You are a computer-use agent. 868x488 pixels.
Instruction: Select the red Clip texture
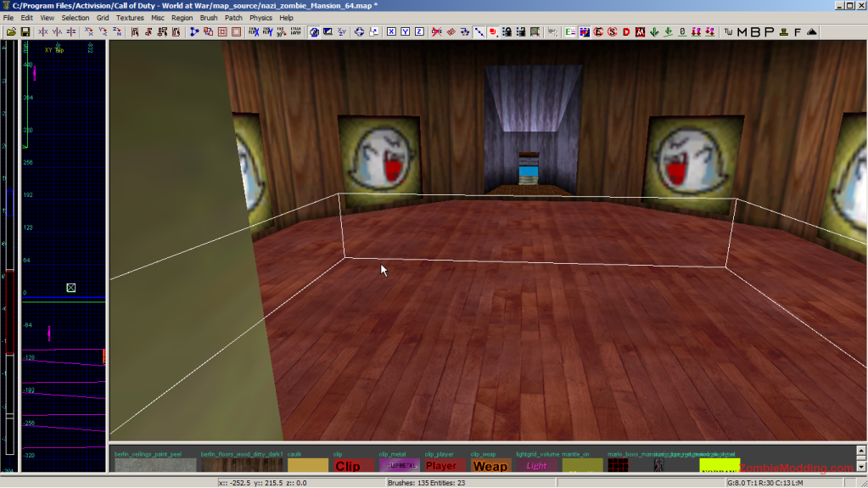(x=354, y=465)
